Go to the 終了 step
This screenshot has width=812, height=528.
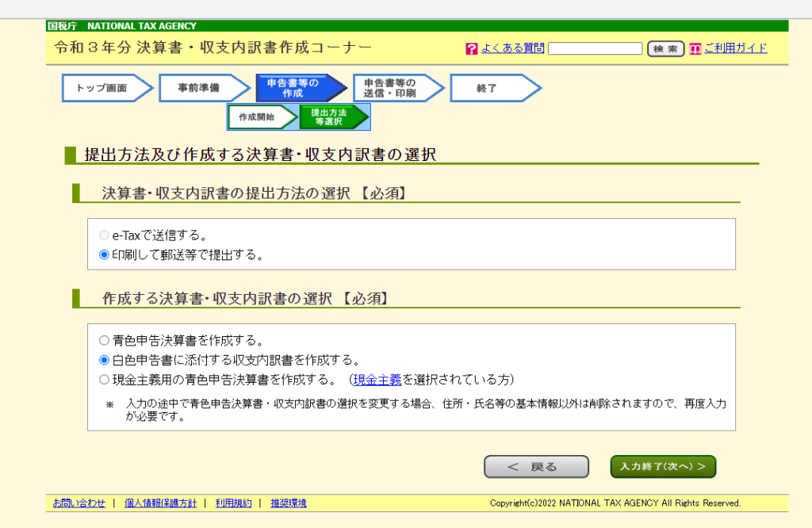tap(496, 88)
